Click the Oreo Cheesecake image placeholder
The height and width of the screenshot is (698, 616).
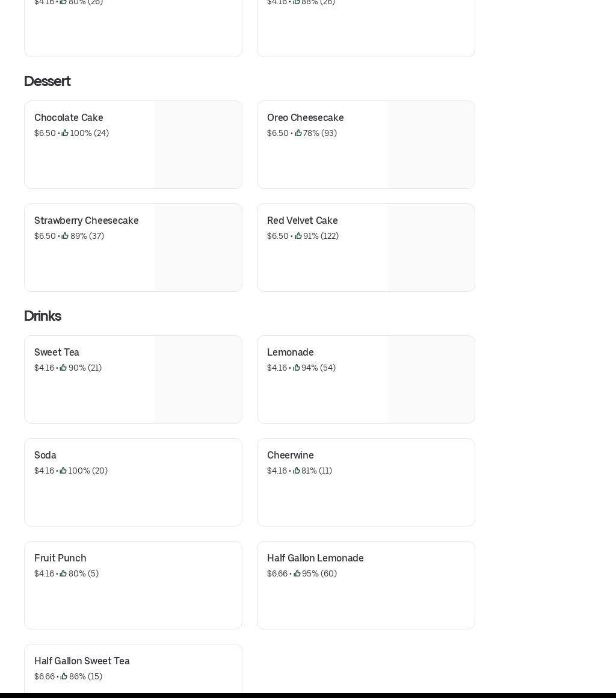(431, 144)
